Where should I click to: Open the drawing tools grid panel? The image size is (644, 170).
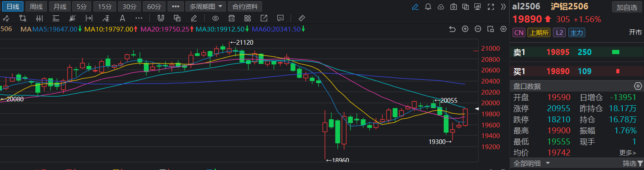248,18
